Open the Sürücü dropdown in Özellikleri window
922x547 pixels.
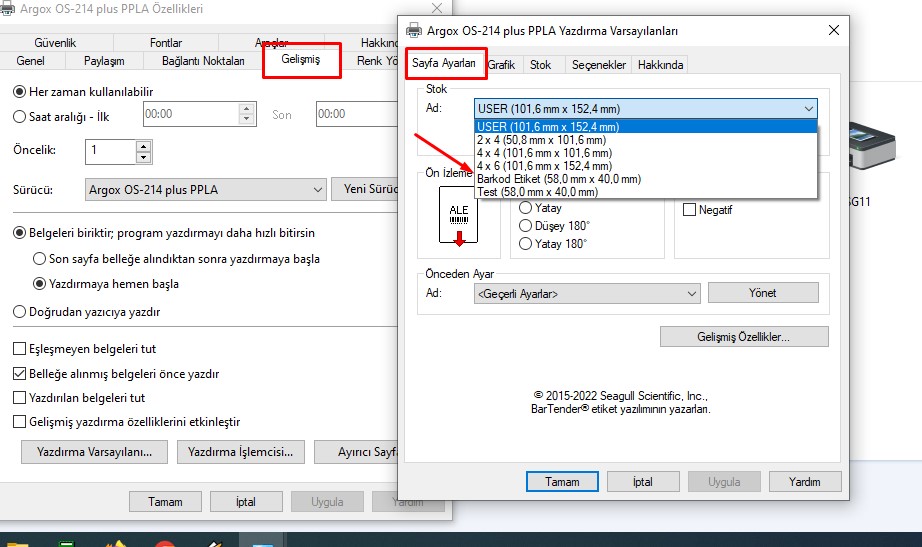pyautogui.click(x=205, y=190)
